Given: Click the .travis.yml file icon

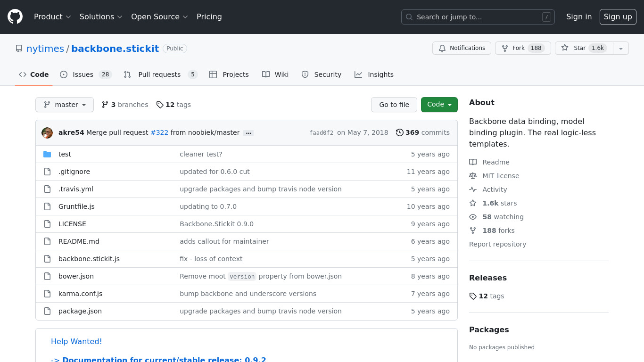Looking at the screenshot, I should 47,189.
